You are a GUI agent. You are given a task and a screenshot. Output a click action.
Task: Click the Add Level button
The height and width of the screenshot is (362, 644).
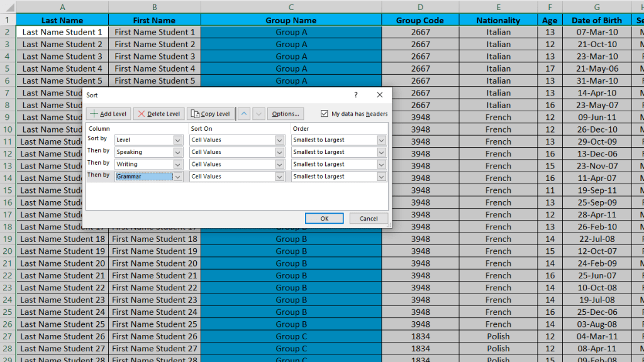[x=109, y=114]
